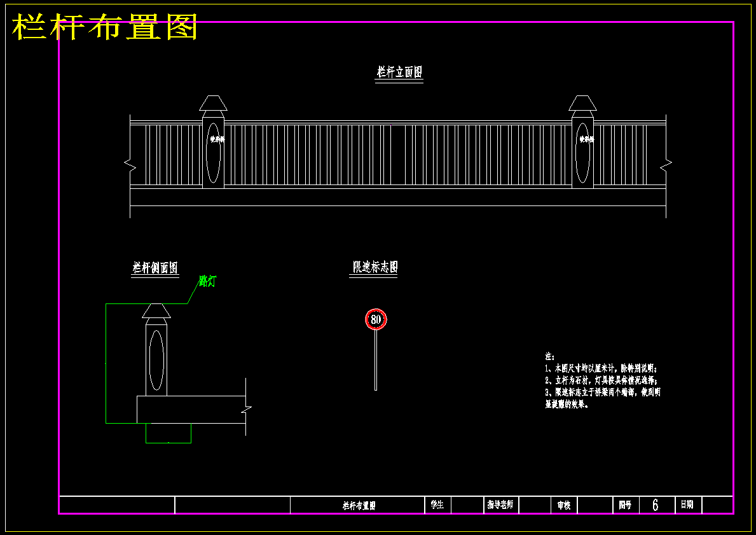Select the 栏杆立面图 title label
756x535 pixels.
tap(399, 73)
